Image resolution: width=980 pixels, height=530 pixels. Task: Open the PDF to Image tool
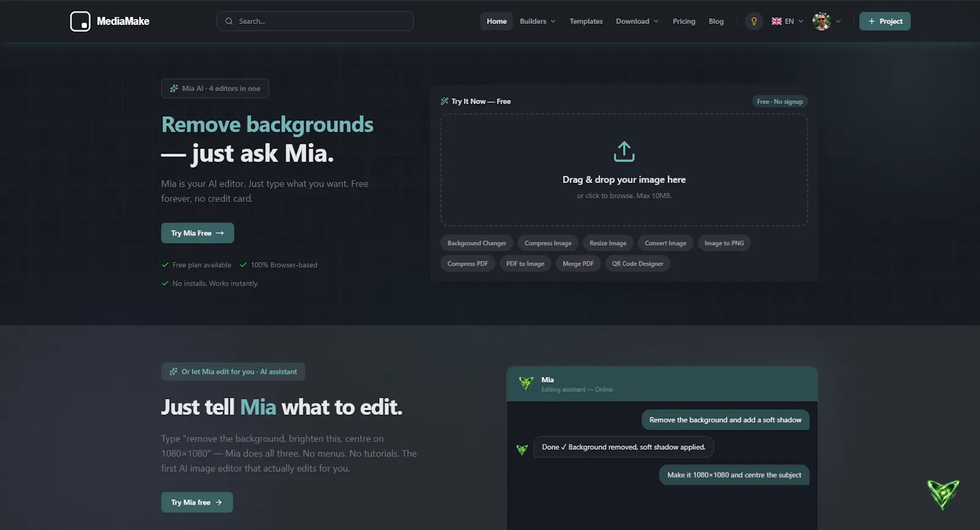click(x=525, y=264)
